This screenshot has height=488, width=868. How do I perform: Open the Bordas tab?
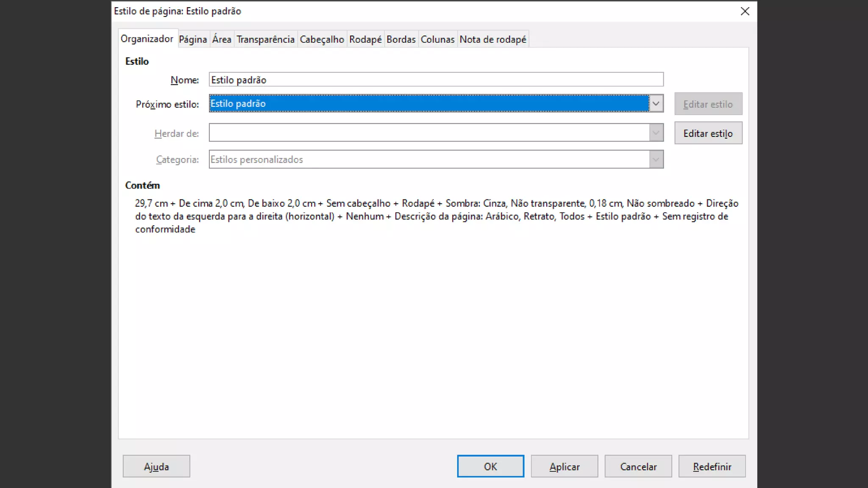click(x=401, y=39)
